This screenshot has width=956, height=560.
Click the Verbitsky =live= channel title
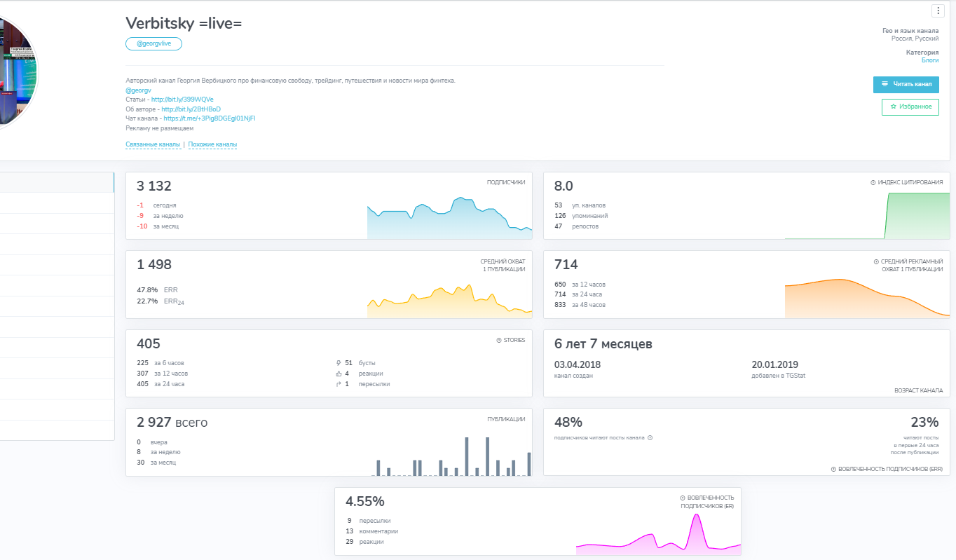184,24
